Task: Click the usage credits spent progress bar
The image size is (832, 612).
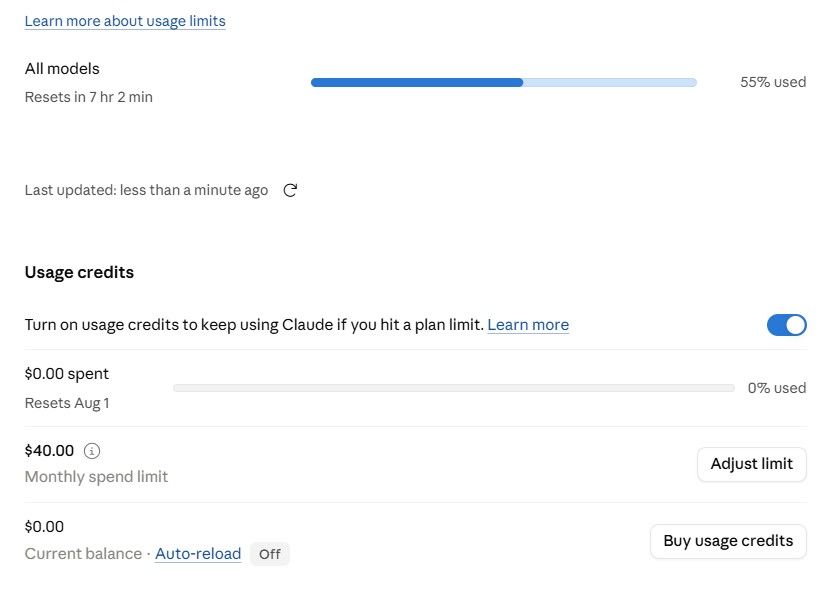Action: click(454, 388)
